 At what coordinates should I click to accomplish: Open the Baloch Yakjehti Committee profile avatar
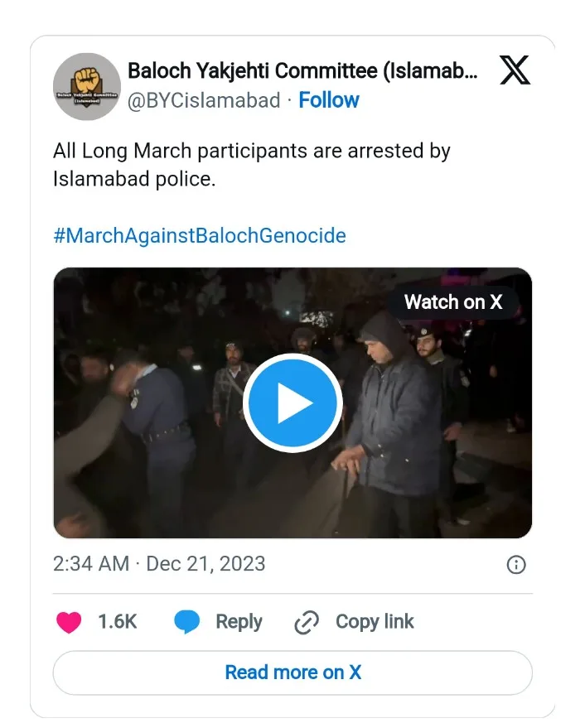pyautogui.click(x=87, y=87)
